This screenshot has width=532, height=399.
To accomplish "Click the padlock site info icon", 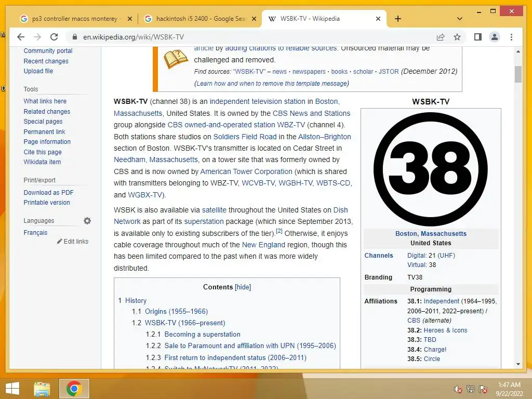I will 75,37.
